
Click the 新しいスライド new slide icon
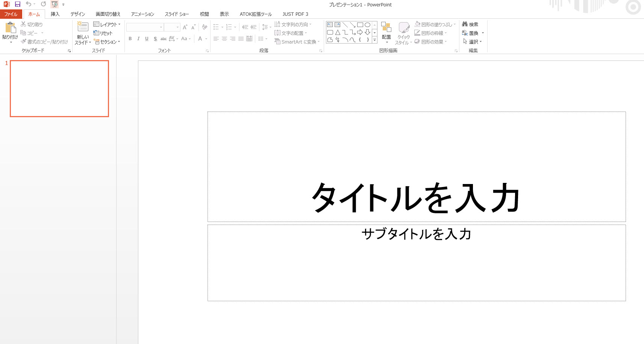(83, 27)
